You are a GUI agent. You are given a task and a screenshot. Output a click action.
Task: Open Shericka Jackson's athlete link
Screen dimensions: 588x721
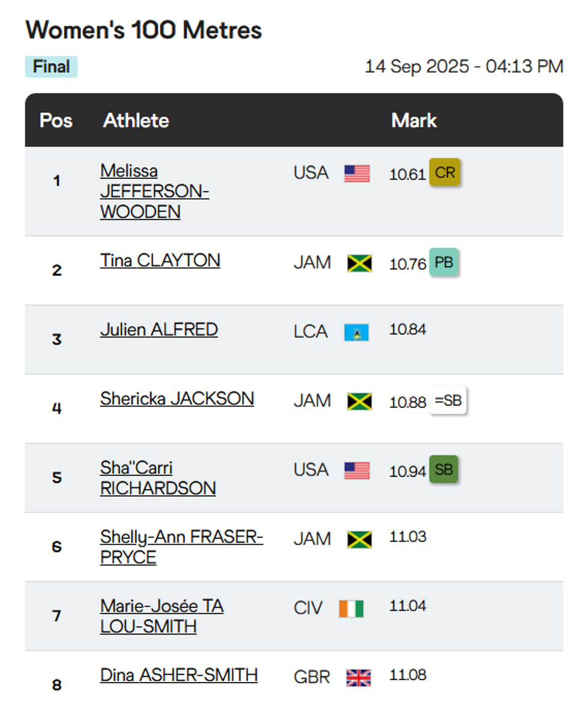click(x=177, y=398)
